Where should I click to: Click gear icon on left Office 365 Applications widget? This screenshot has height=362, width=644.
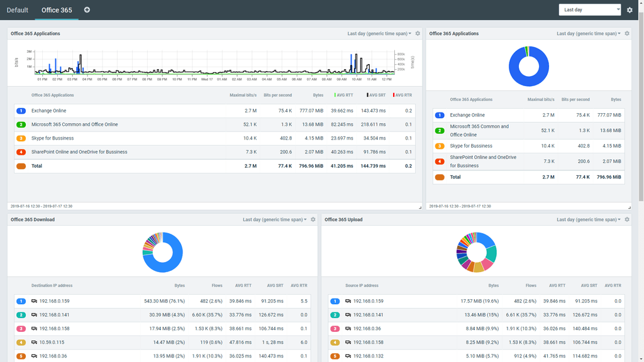418,34
